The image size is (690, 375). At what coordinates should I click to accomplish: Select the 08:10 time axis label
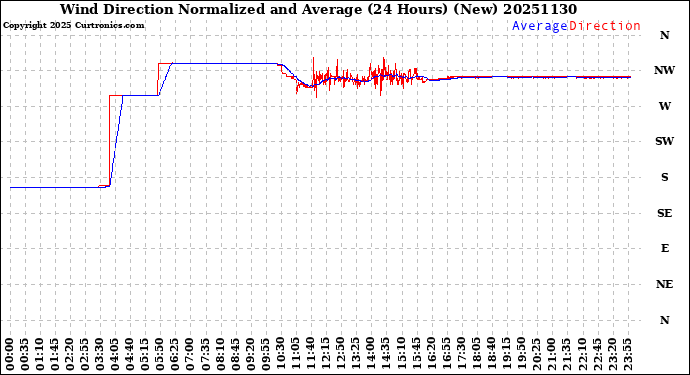pyautogui.click(x=220, y=354)
